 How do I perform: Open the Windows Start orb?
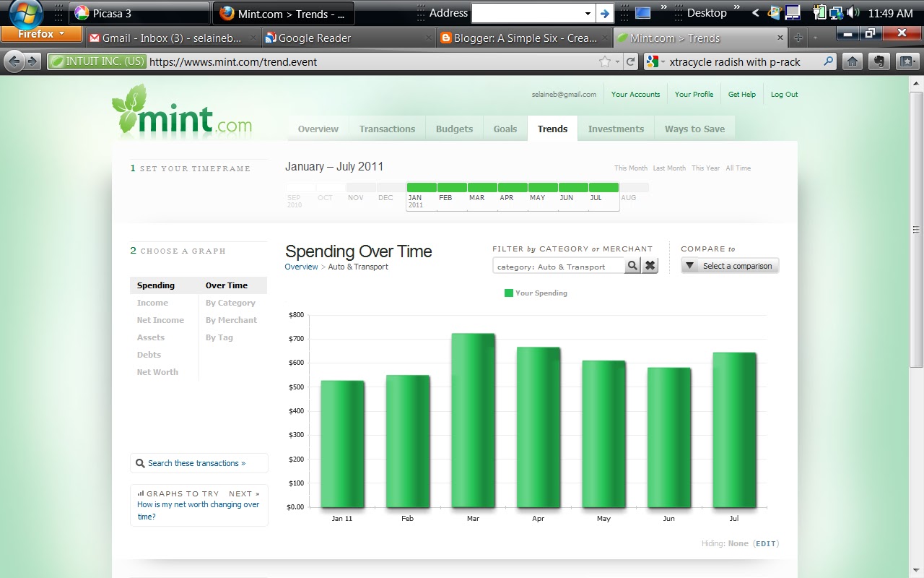(x=27, y=14)
